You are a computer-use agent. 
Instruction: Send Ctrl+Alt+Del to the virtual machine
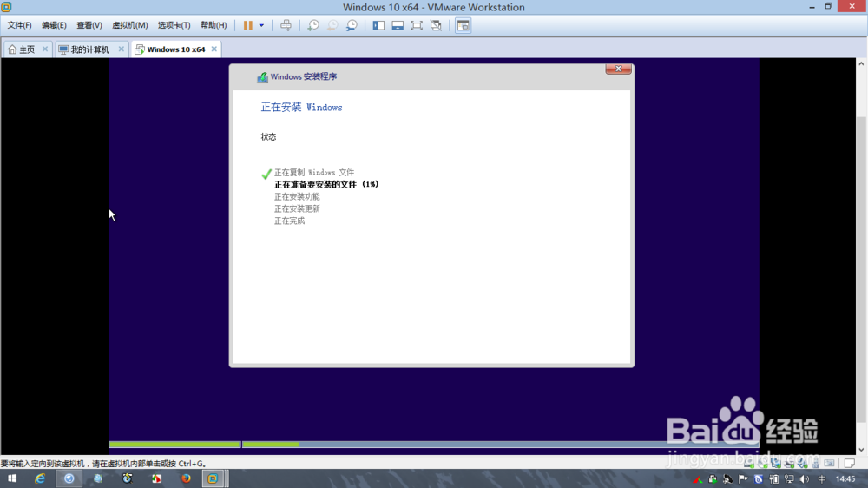[x=286, y=25]
